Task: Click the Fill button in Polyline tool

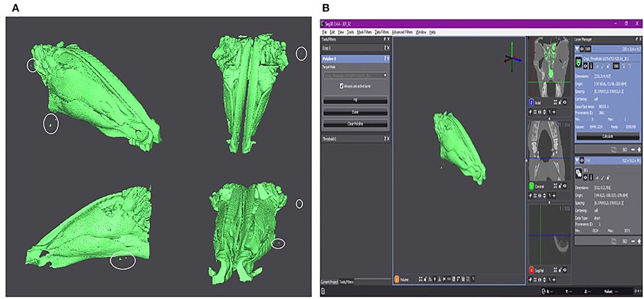Action: (x=355, y=100)
